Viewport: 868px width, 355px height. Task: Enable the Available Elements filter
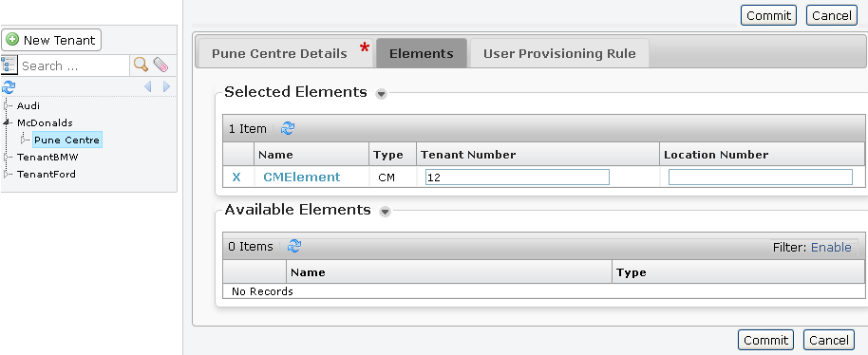pos(831,247)
